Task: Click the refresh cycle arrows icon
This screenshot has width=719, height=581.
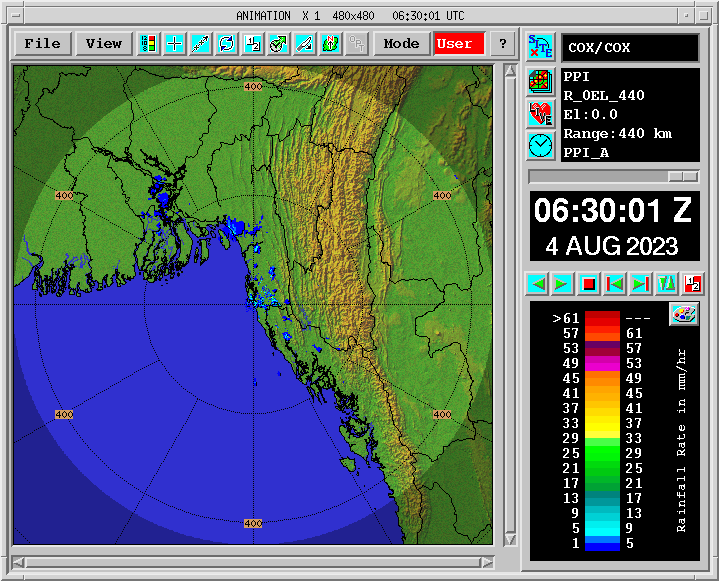Action: point(227,44)
